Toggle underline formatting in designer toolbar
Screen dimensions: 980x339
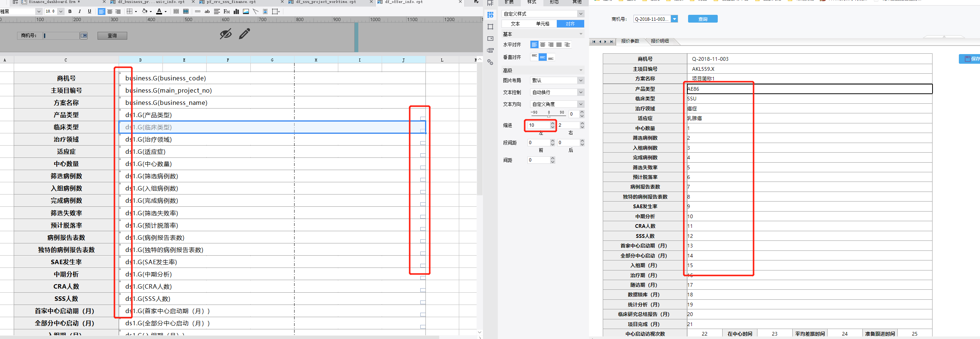coord(89,11)
